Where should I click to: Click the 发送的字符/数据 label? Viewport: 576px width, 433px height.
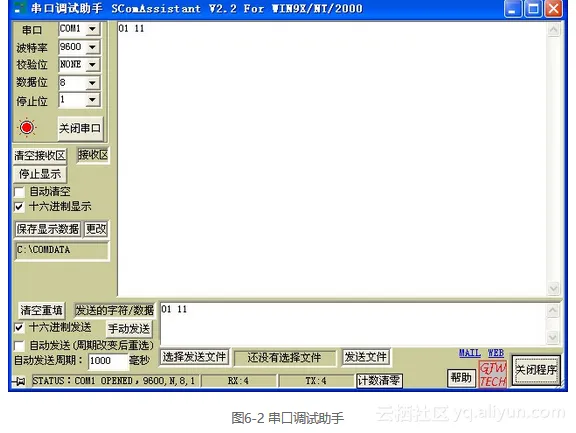click(114, 311)
